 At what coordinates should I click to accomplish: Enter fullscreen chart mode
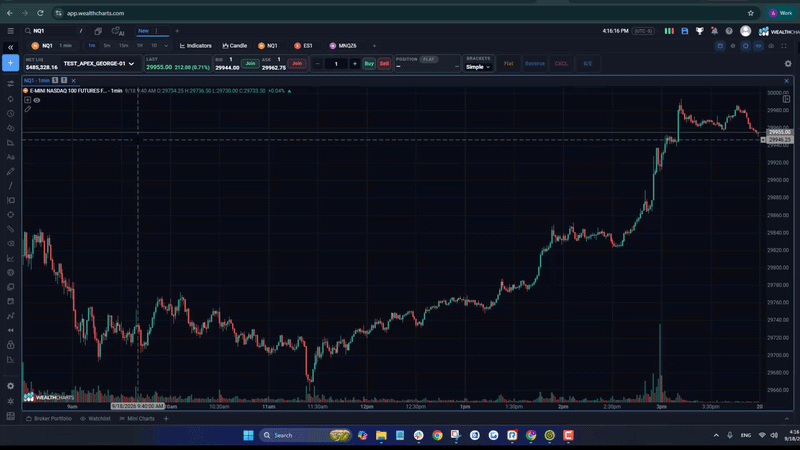click(784, 46)
